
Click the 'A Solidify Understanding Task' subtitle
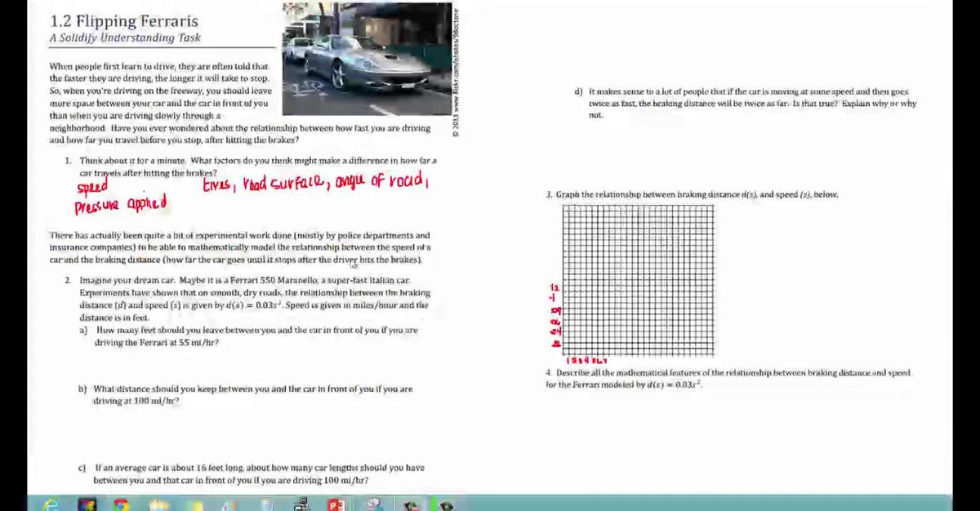point(124,38)
